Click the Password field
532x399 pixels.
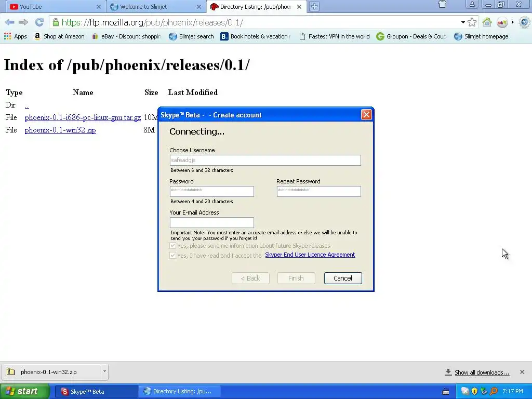tap(212, 191)
